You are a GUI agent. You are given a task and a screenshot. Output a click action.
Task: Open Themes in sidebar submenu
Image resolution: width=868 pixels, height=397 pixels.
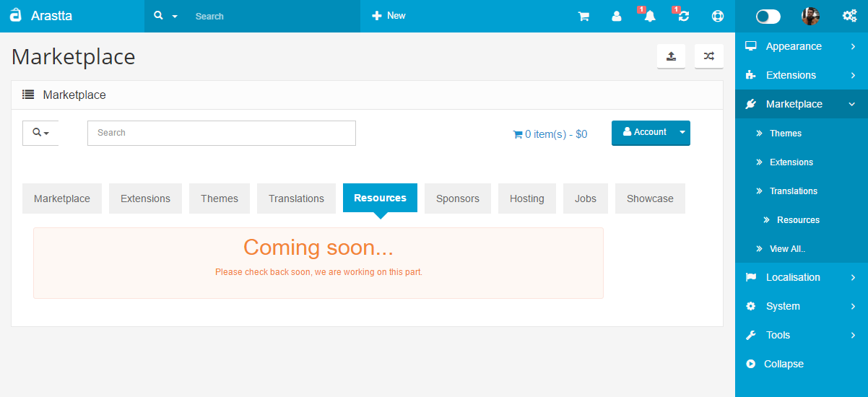[785, 133]
